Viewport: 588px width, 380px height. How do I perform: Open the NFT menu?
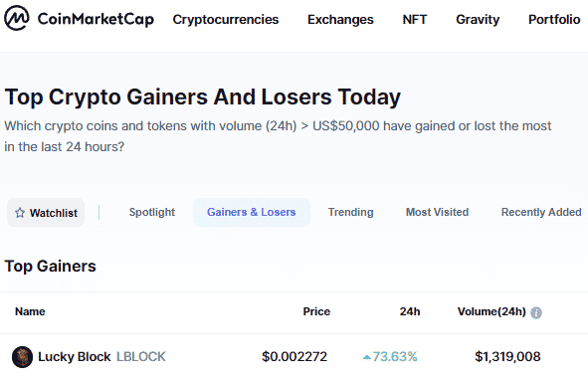click(x=415, y=20)
